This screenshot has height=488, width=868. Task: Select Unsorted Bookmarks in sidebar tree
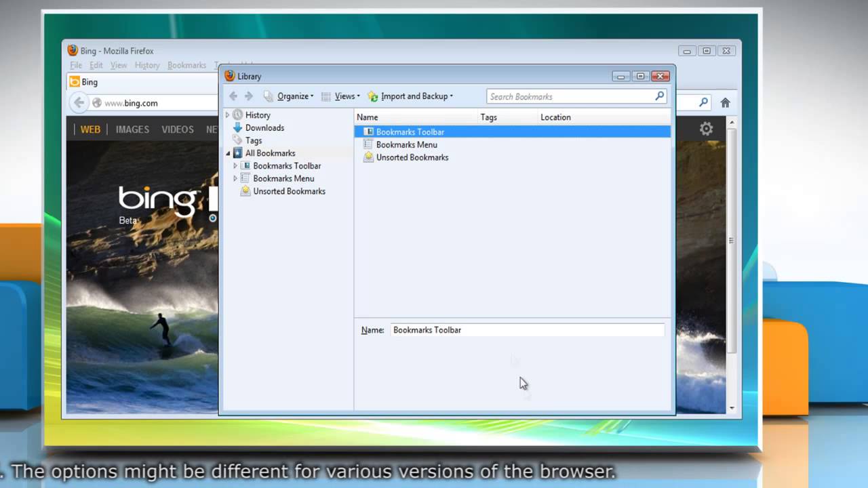[x=289, y=192]
